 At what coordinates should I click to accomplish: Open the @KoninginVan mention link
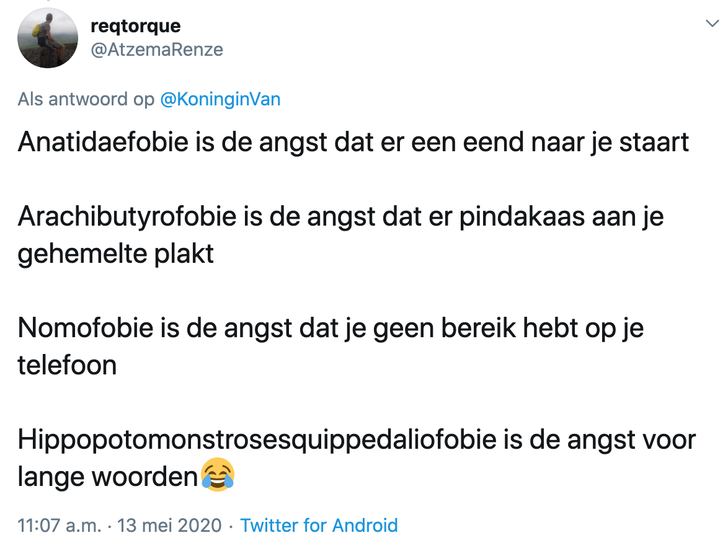(x=222, y=100)
